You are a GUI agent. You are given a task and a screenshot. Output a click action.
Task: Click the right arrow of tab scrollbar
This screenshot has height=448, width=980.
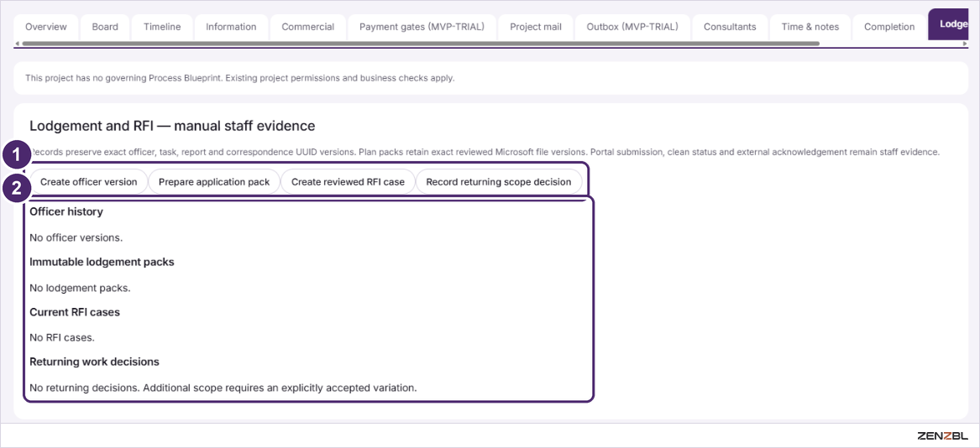pos(966,44)
